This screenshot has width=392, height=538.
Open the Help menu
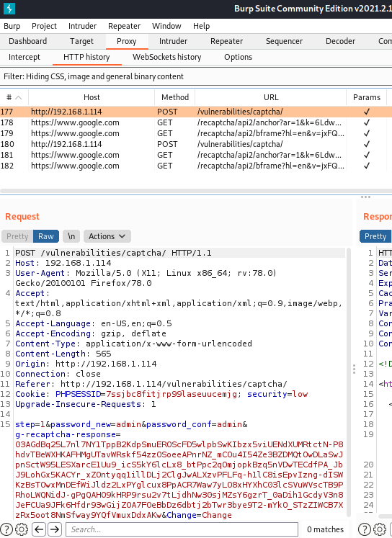point(201,26)
